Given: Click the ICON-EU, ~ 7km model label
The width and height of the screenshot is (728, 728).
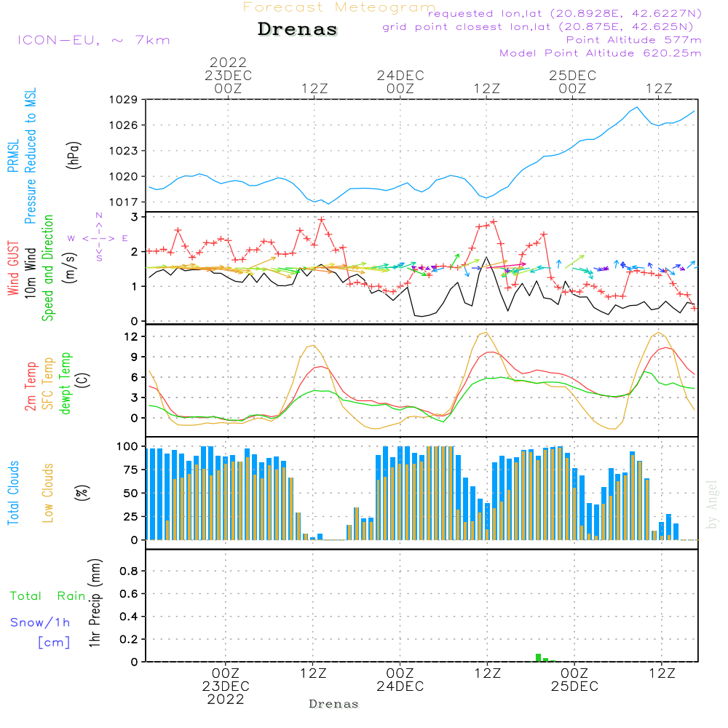Looking at the screenshot, I should point(93,40).
